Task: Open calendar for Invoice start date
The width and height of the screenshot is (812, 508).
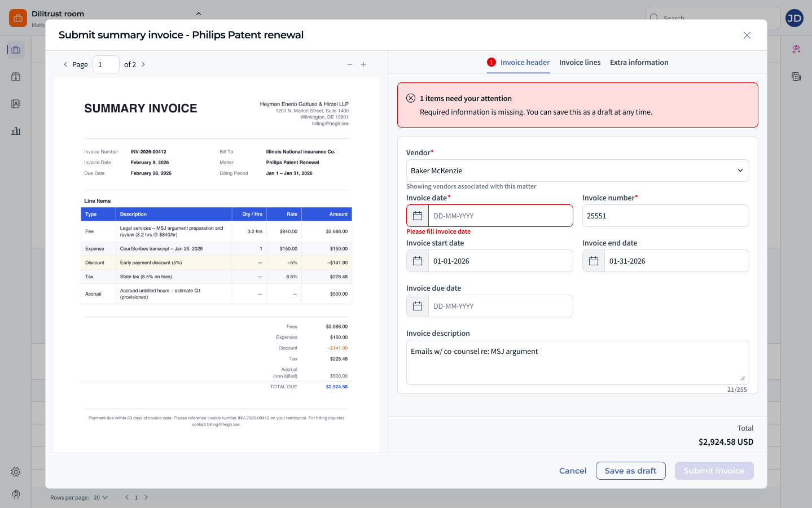Action: pos(418,261)
